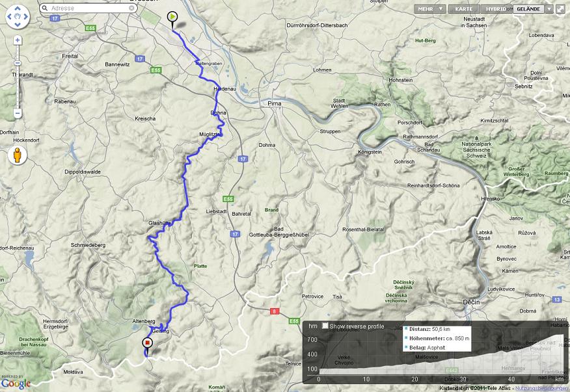Image resolution: width=570 pixels, height=392 pixels.
Task: Toggle fullscreen map icon
Action: [x=560, y=9]
